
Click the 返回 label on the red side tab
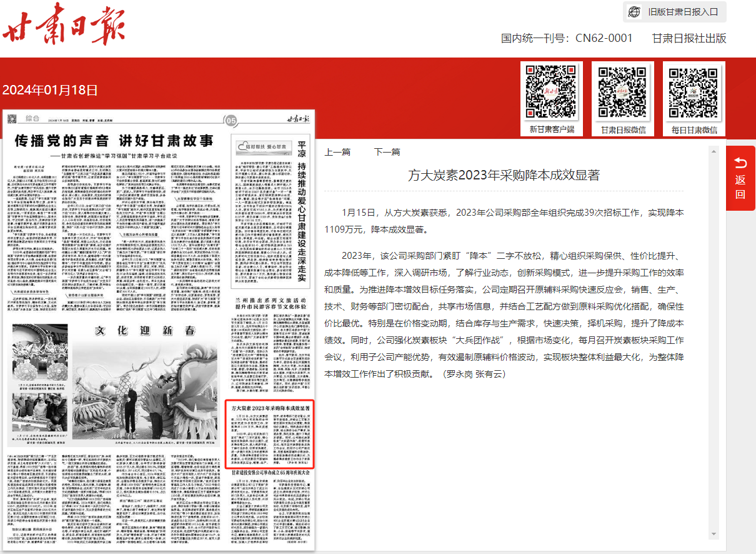point(740,187)
